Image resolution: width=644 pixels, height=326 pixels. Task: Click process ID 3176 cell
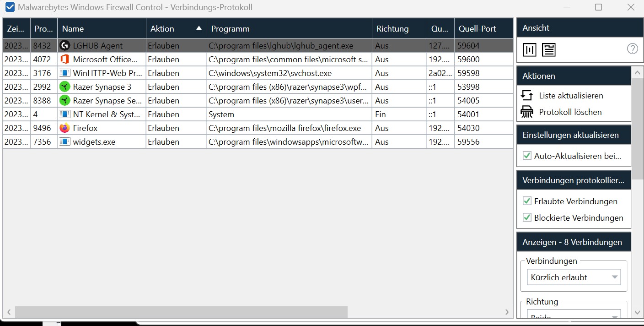point(44,73)
